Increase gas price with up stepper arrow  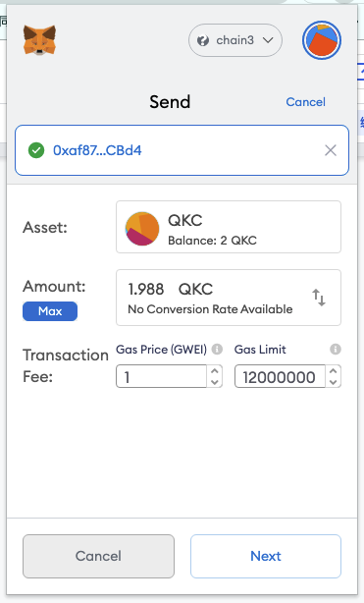pos(215,371)
